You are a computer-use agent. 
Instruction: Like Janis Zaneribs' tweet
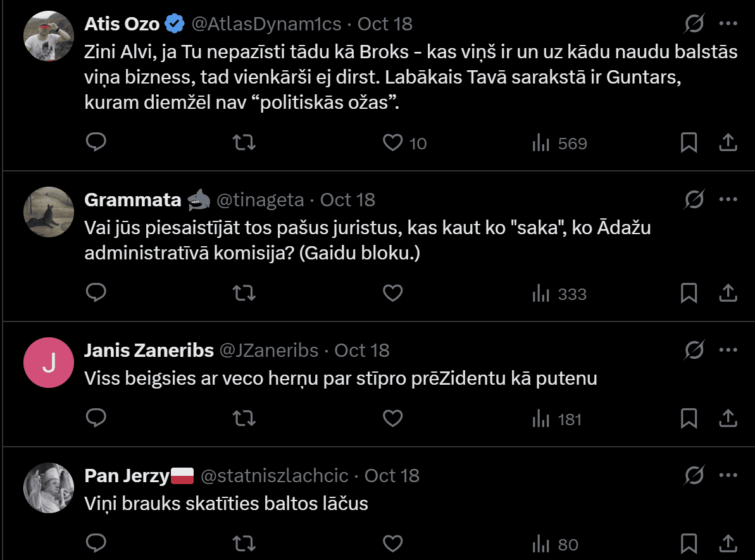coord(393,418)
